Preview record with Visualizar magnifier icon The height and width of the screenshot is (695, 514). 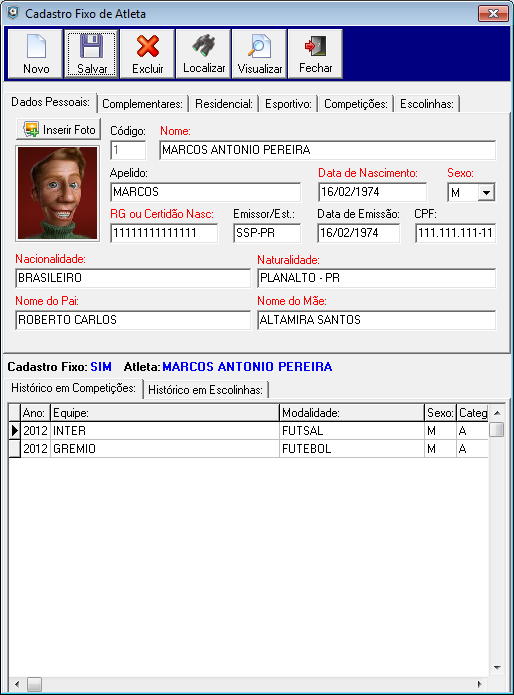pos(259,46)
